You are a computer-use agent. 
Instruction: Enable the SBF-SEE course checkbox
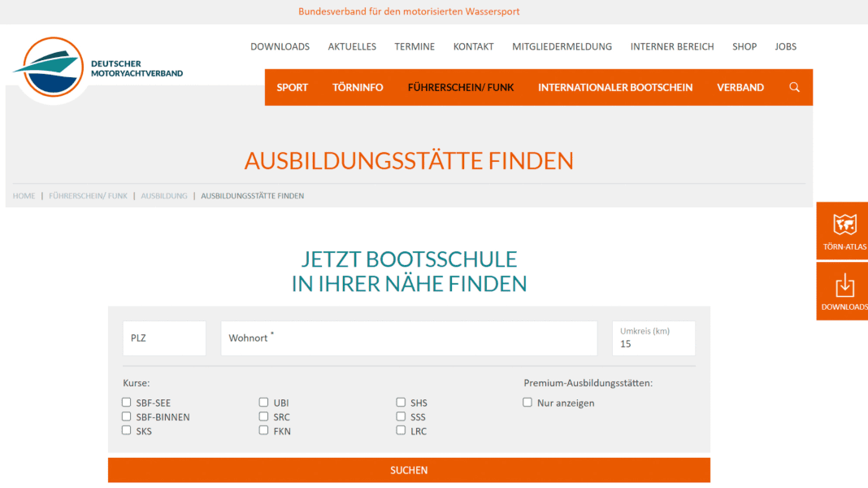click(x=126, y=402)
